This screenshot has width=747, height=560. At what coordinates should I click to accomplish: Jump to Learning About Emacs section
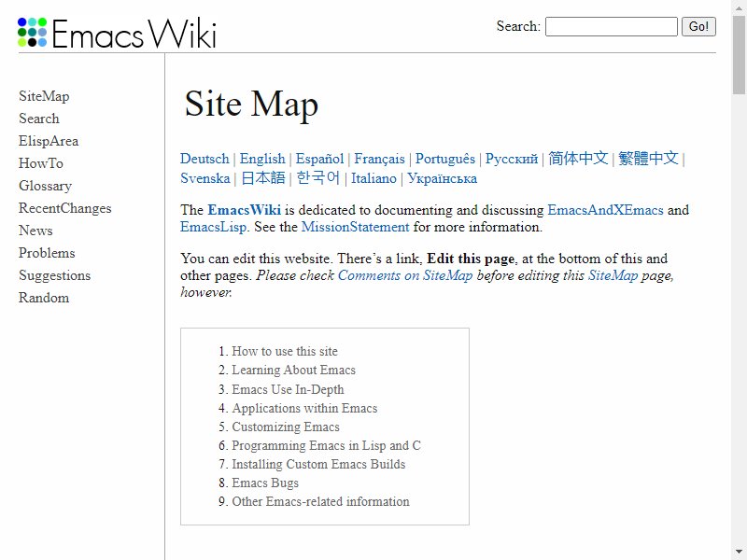point(293,370)
